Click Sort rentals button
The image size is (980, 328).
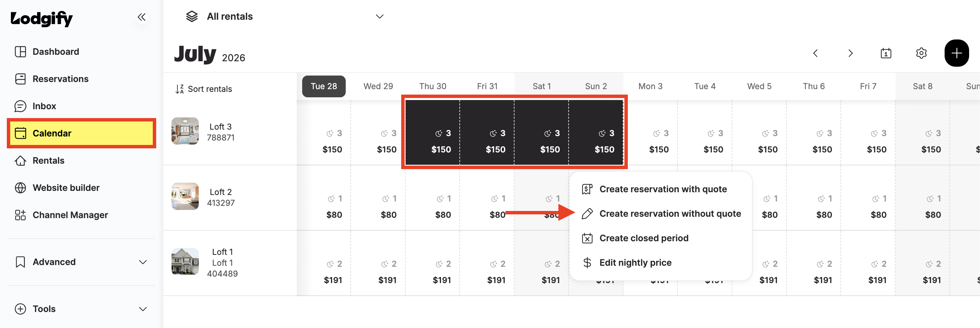coord(203,89)
